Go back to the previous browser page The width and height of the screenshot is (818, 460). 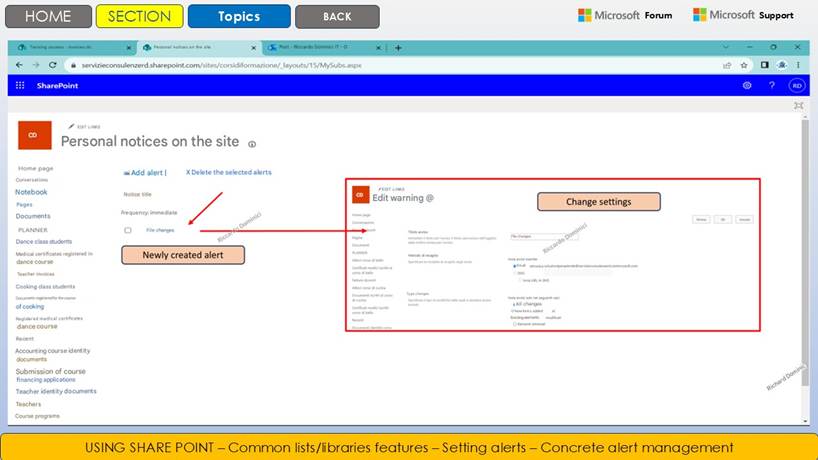20,65
